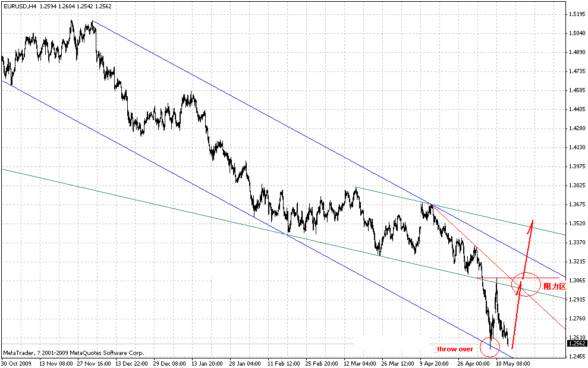Click the 1.3975 price axis label
Image resolution: width=588 pixels, height=368 pixels.
(577, 166)
